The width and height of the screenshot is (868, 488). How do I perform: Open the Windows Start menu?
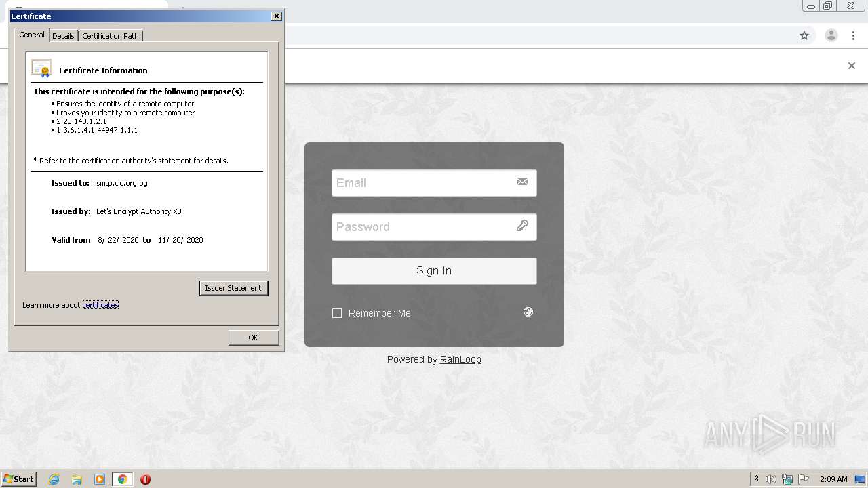pyautogui.click(x=18, y=479)
